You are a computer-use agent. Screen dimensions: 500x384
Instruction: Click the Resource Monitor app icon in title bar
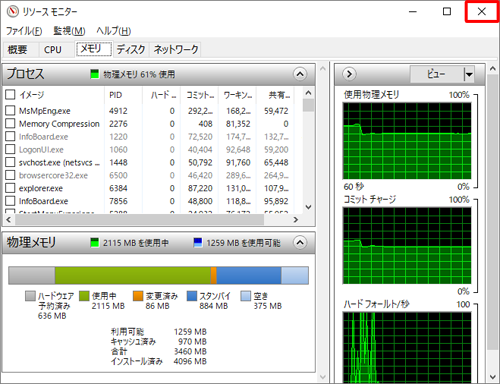(12, 12)
